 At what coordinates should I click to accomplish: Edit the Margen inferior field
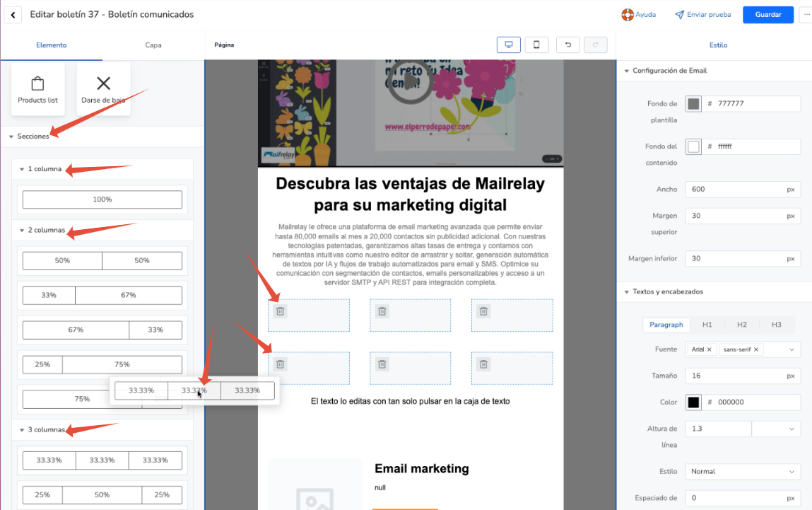click(743, 259)
